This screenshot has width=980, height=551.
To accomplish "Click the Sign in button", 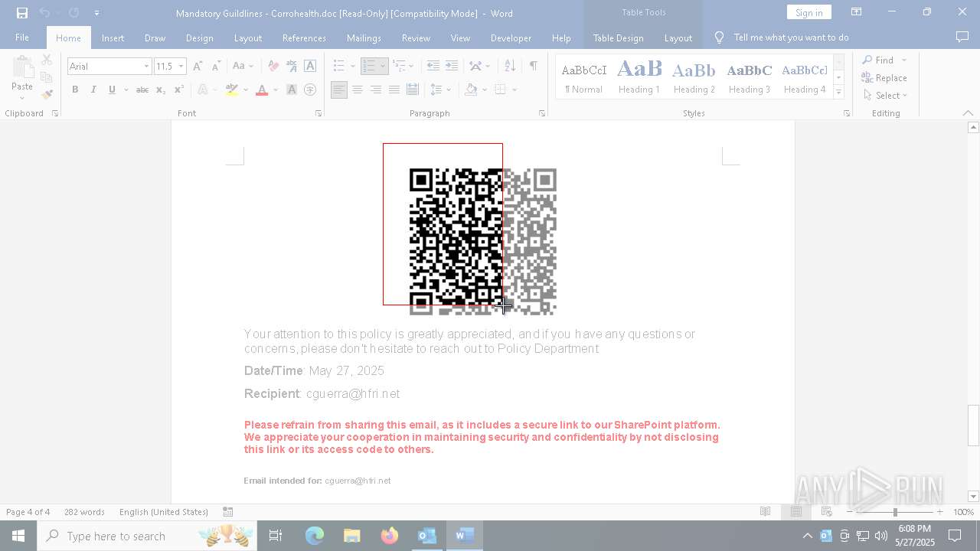I will [808, 12].
